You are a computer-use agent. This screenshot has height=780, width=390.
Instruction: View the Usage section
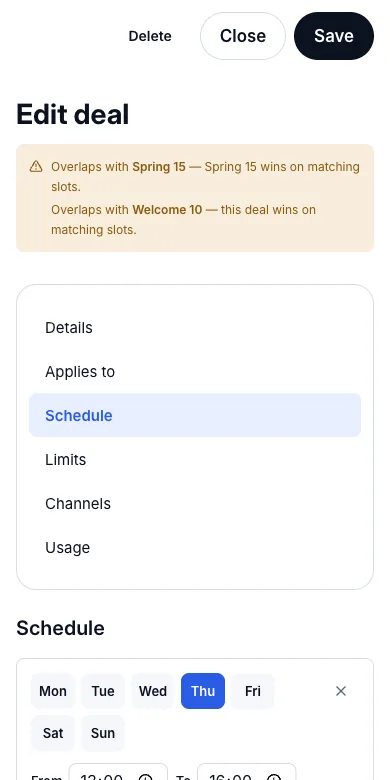pos(195,547)
